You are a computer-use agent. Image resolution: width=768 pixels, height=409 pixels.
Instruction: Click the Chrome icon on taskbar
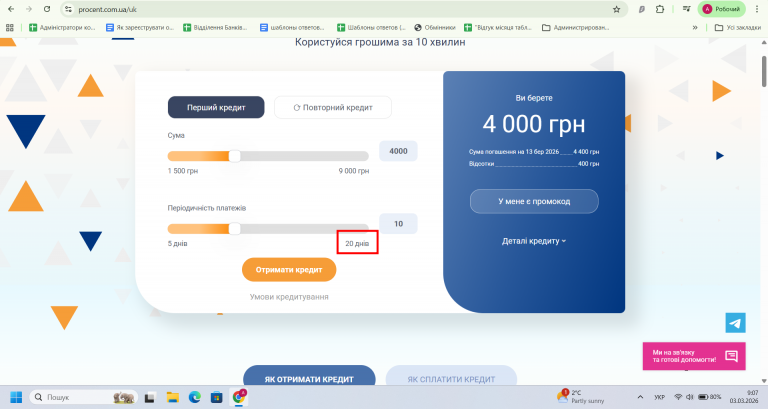[x=239, y=397]
